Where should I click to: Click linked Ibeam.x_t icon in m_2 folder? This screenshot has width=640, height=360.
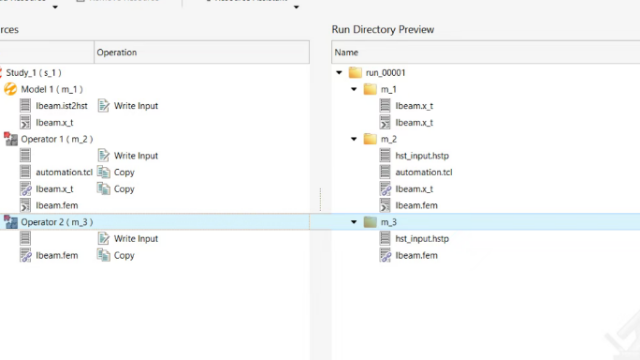point(385,189)
